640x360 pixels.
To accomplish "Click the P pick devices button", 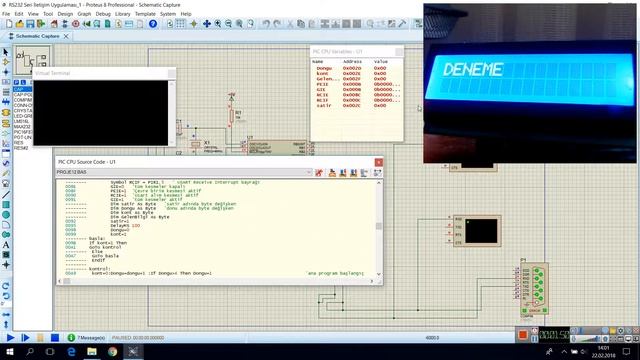I will pos(17,82).
